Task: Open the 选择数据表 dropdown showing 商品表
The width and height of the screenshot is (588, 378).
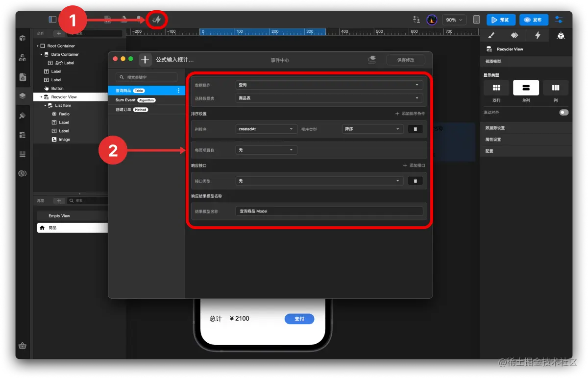Action: (x=329, y=98)
